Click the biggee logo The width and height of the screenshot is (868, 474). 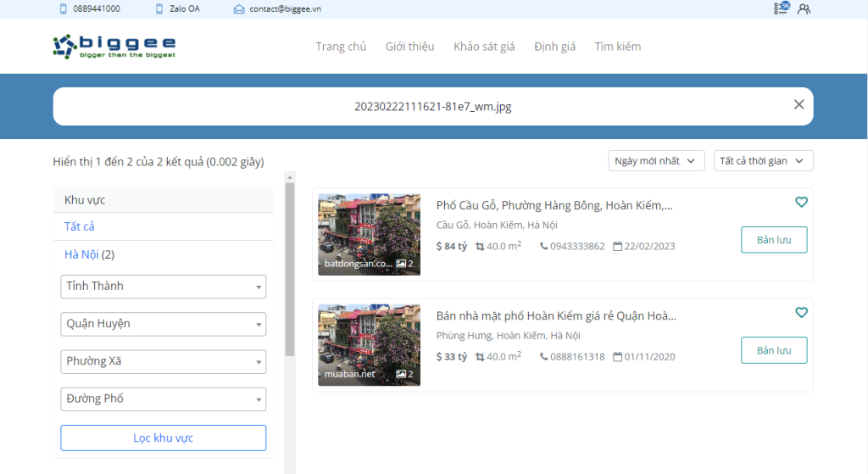pyautogui.click(x=114, y=47)
